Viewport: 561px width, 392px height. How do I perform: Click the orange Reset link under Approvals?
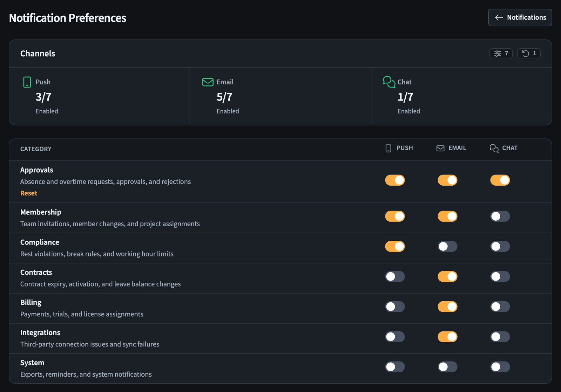(x=29, y=193)
